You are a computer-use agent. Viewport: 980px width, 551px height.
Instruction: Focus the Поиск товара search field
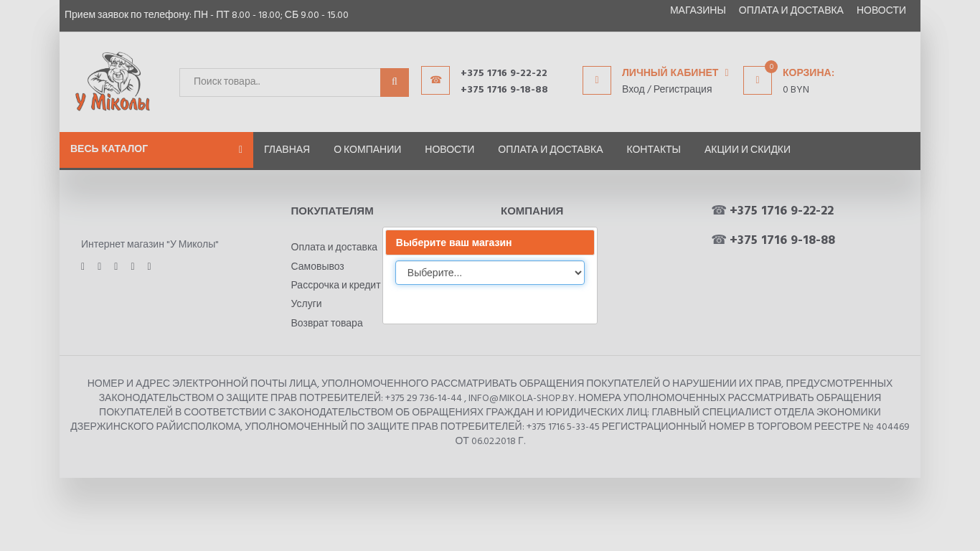click(x=280, y=83)
